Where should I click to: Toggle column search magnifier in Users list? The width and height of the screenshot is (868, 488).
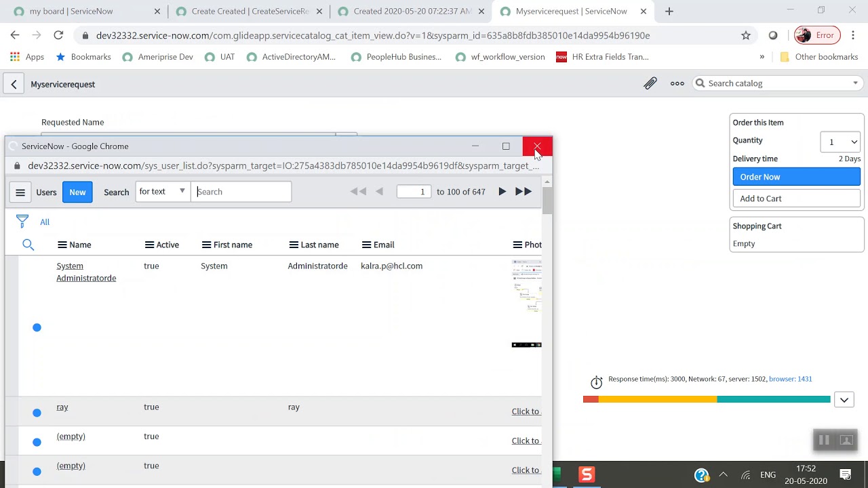pos(28,245)
